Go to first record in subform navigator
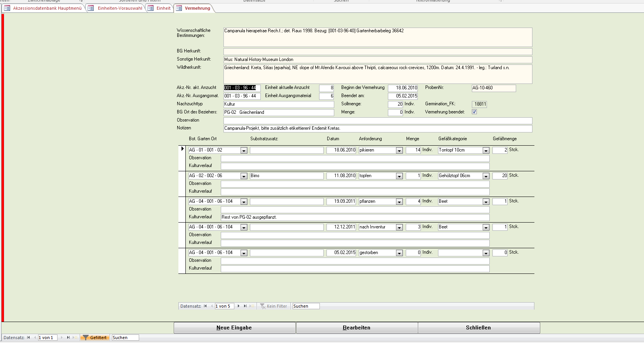The image size is (644, 343). [x=205, y=306]
